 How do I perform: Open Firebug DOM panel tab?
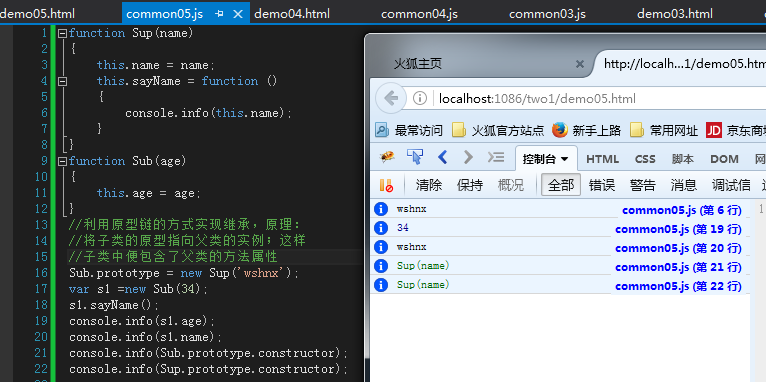[x=724, y=159]
